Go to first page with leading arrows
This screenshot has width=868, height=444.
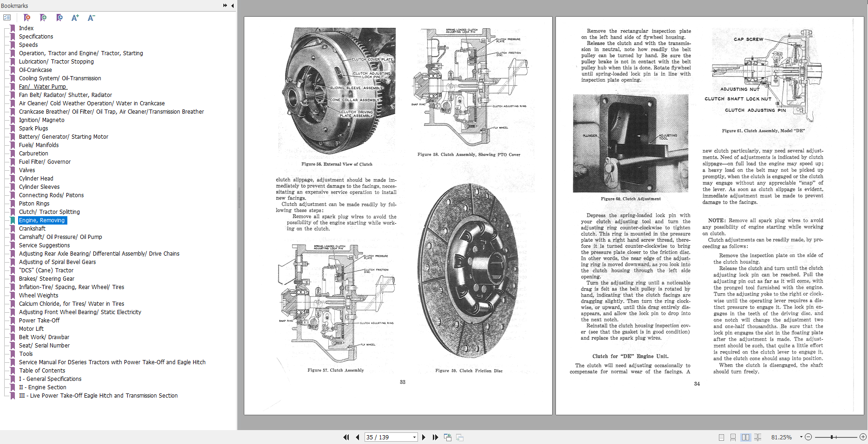346,437
